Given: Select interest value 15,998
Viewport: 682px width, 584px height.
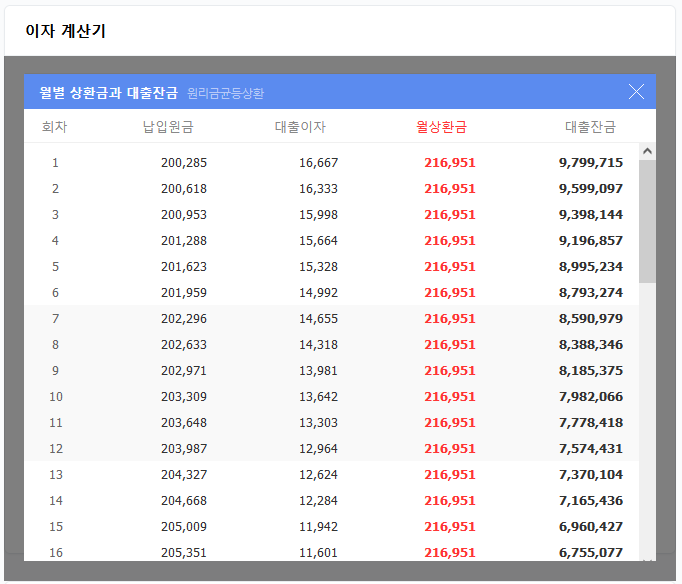Looking at the screenshot, I should tap(318, 215).
